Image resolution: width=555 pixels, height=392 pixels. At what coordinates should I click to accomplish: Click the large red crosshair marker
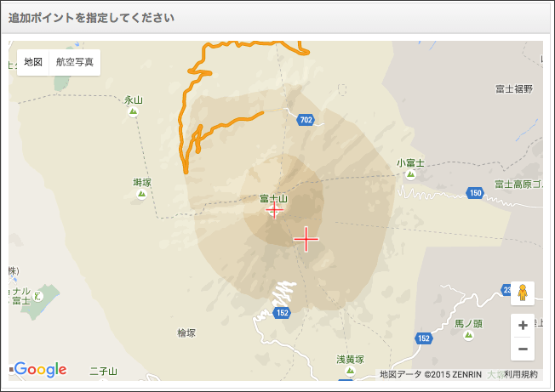[306, 239]
